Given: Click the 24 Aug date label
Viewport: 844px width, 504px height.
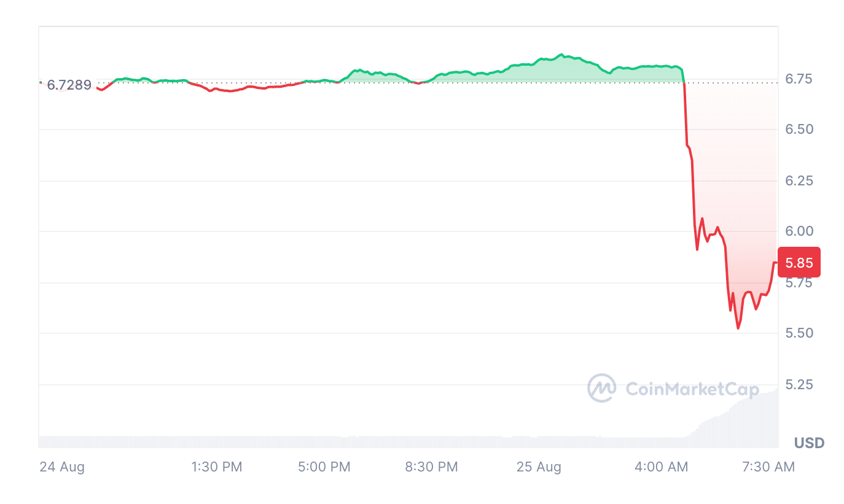Looking at the screenshot, I should pos(62,467).
